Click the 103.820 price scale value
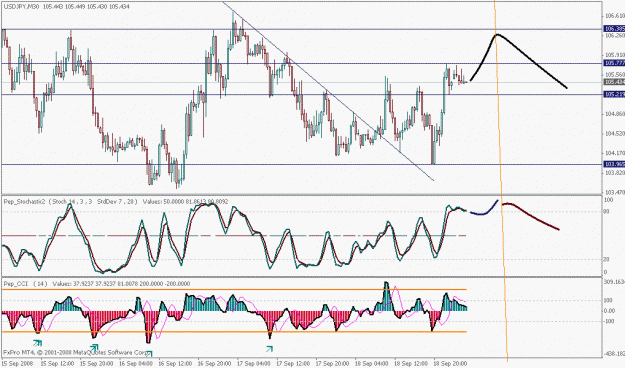The width and height of the screenshot is (625, 368). point(615,173)
